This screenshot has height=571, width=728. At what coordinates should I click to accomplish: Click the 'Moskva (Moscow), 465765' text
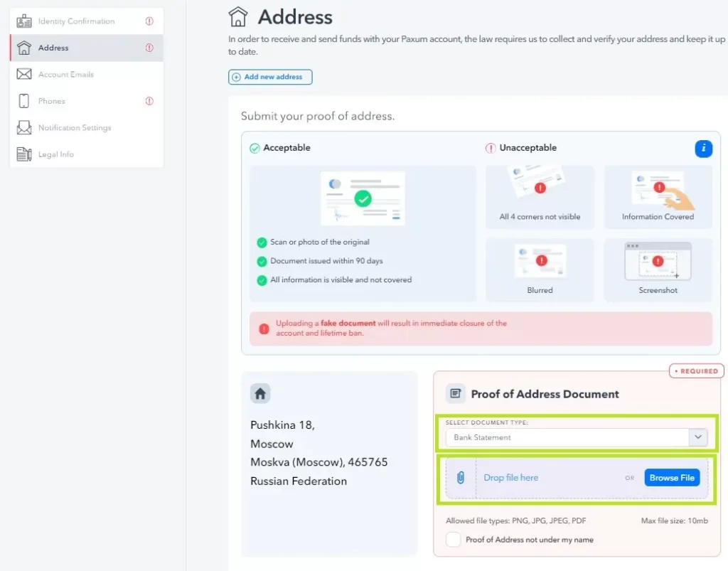click(319, 462)
